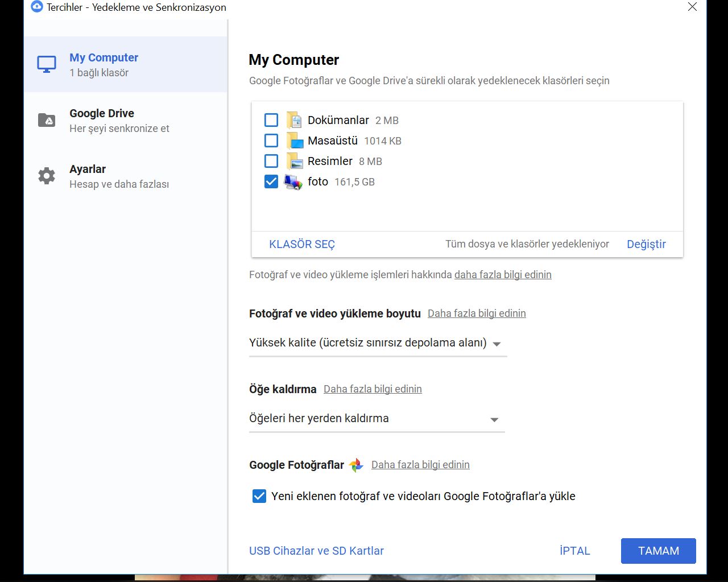
Task: Open the Yüksek kalite upload size dropdown
Action: 378,344
